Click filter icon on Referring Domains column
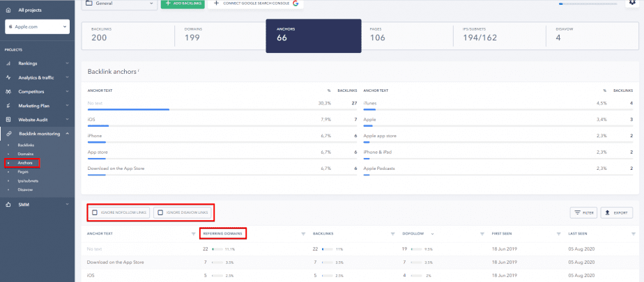Screen dimensions: 644x282 coord(303,233)
